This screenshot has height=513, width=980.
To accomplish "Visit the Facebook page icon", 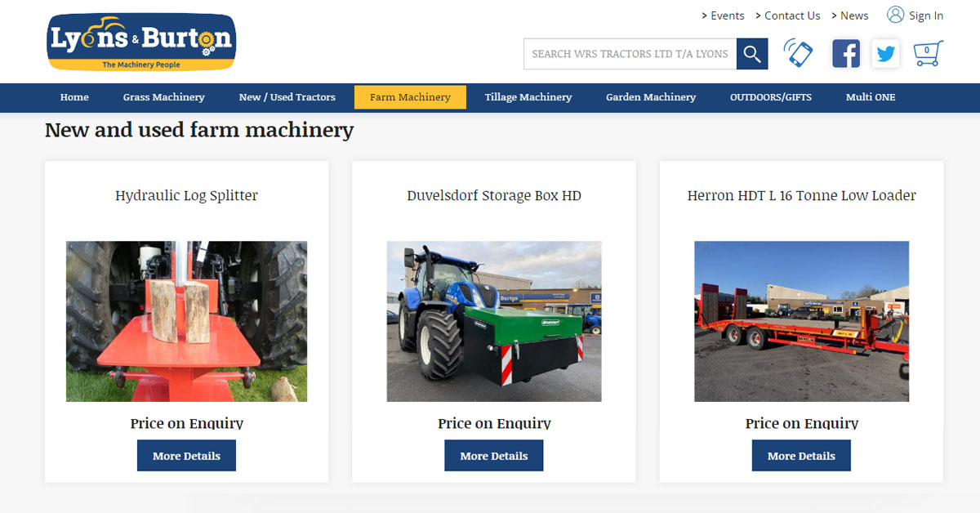I will [x=846, y=54].
